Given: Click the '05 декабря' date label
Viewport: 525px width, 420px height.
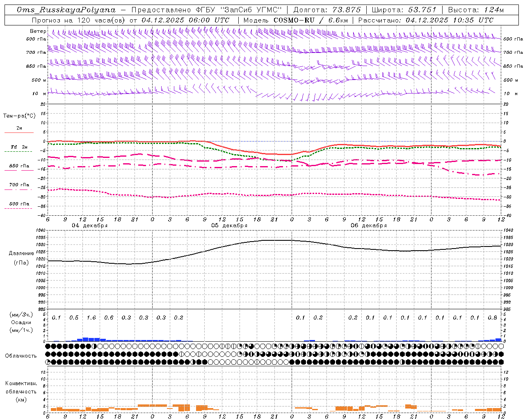Looking at the screenshot, I should pyautogui.click(x=229, y=226).
